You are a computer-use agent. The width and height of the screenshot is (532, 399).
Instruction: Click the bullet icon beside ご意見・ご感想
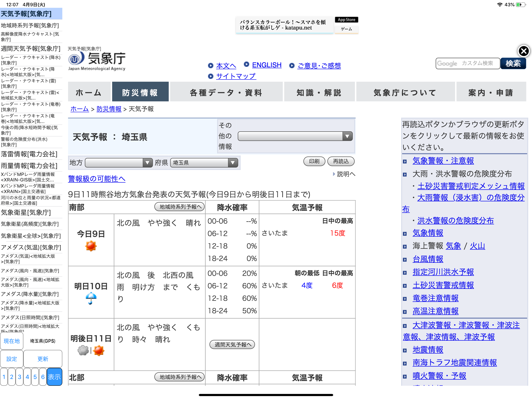pos(292,65)
